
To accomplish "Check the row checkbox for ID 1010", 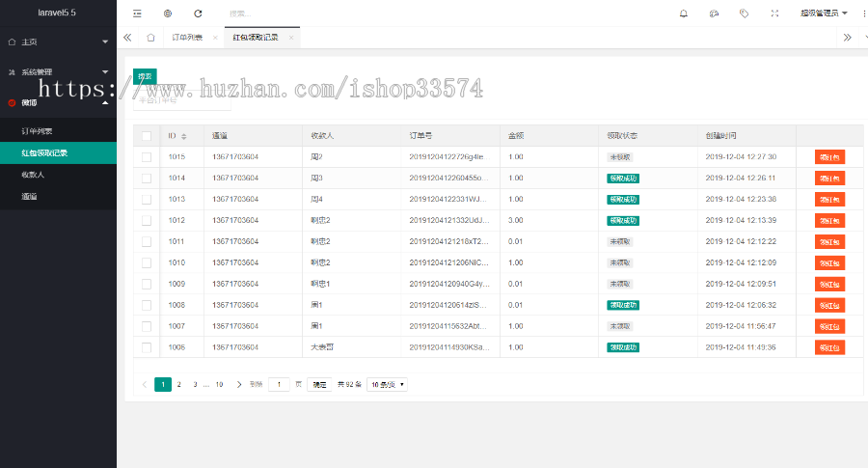I will 147,263.
